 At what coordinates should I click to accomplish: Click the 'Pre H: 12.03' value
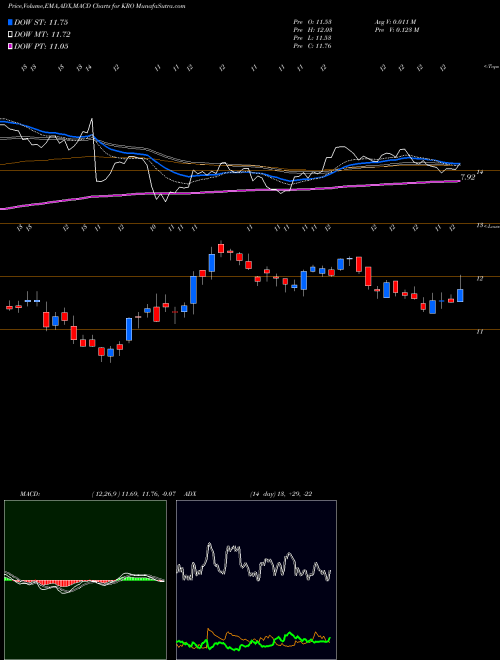[313, 30]
